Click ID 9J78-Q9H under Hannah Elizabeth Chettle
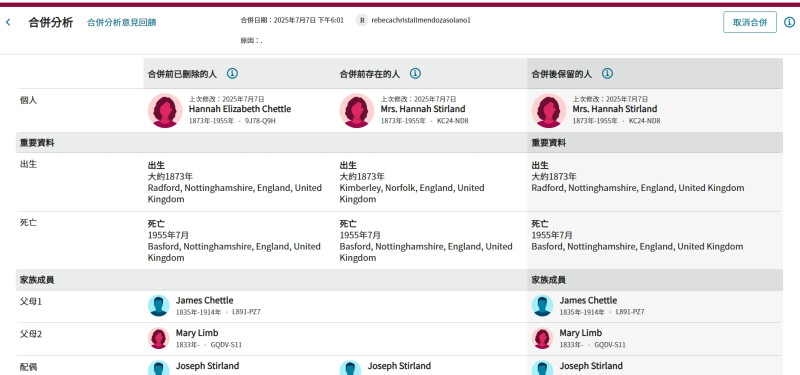This screenshot has height=375, width=800. [x=260, y=121]
